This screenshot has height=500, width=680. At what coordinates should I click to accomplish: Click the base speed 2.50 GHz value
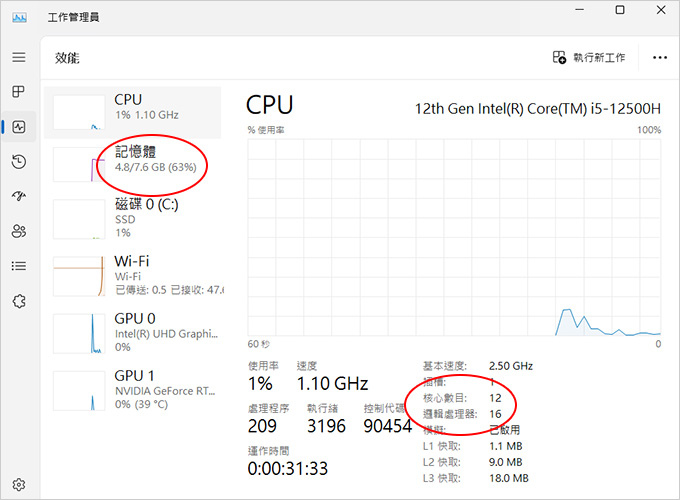[510, 366]
